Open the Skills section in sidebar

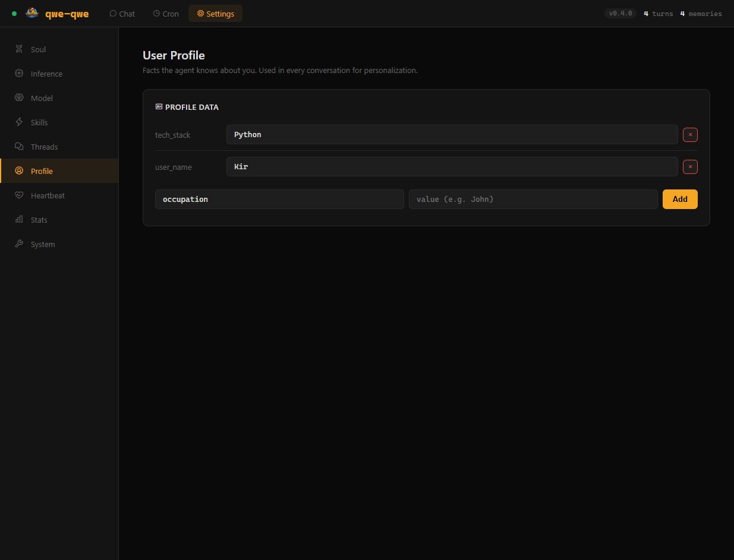(x=59, y=122)
